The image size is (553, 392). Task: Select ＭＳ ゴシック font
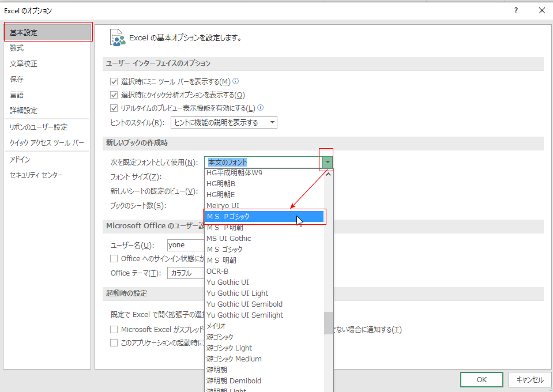click(264, 249)
